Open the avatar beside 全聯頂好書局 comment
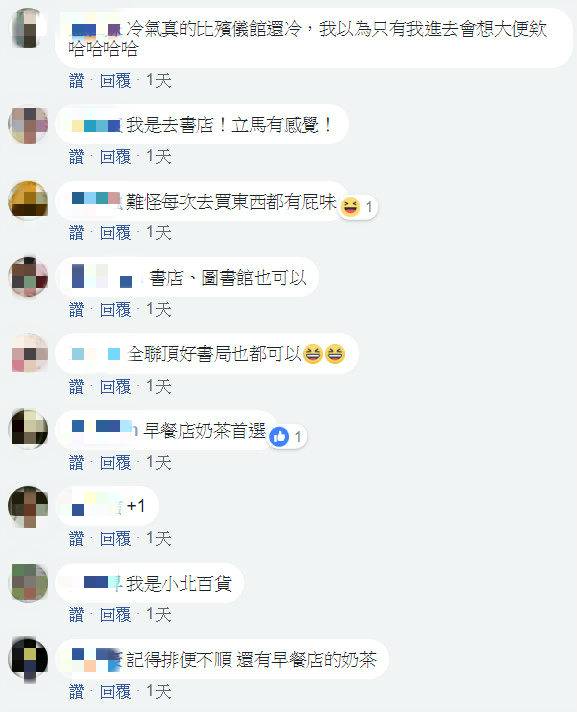The height and width of the screenshot is (712, 577). point(28,353)
